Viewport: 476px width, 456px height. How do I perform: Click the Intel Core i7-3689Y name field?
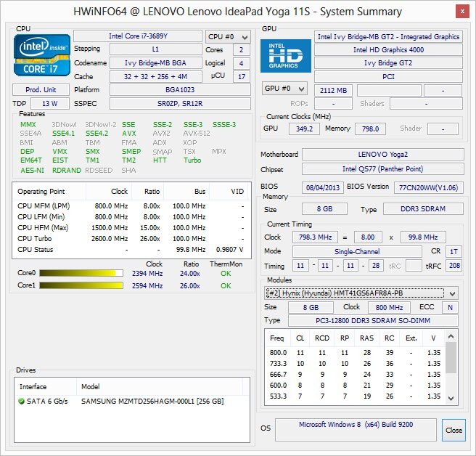[x=138, y=36]
